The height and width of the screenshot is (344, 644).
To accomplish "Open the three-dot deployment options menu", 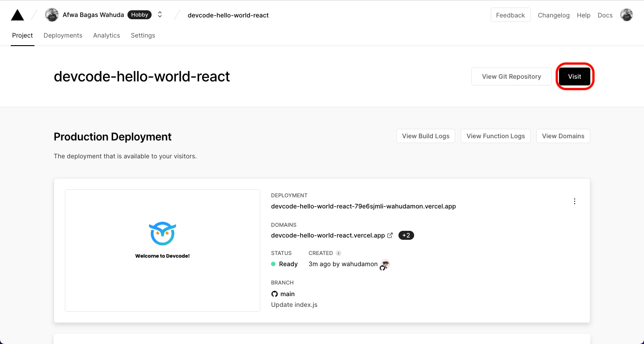I will click(575, 201).
